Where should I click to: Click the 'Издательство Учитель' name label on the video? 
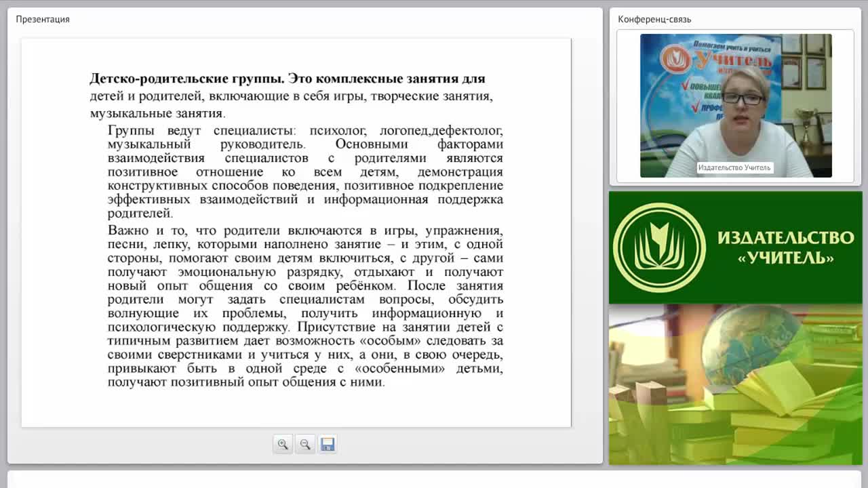point(734,167)
